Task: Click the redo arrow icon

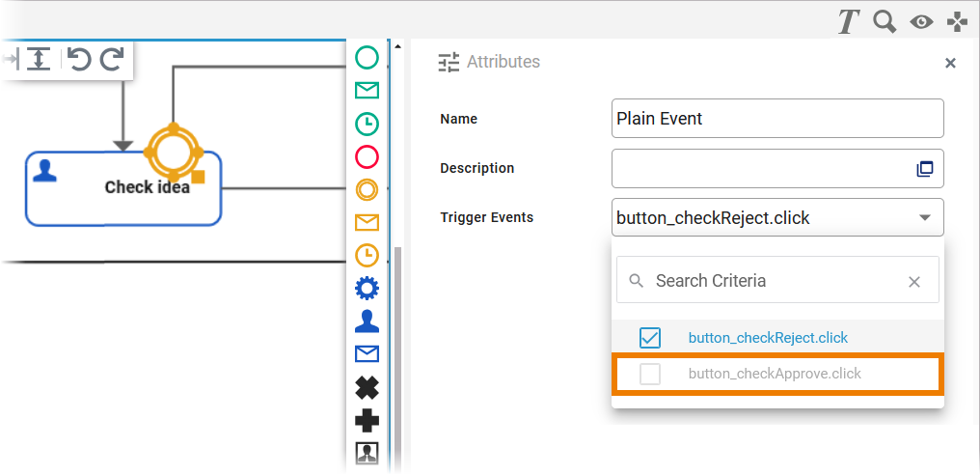Action: tap(112, 60)
